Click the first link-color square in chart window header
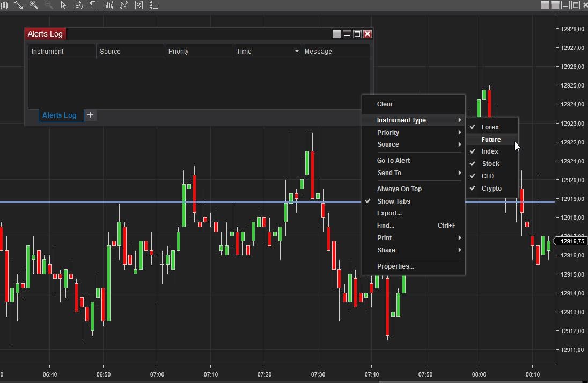Image resolution: width=588 pixels, height=383 pixels. click(545, 4)
